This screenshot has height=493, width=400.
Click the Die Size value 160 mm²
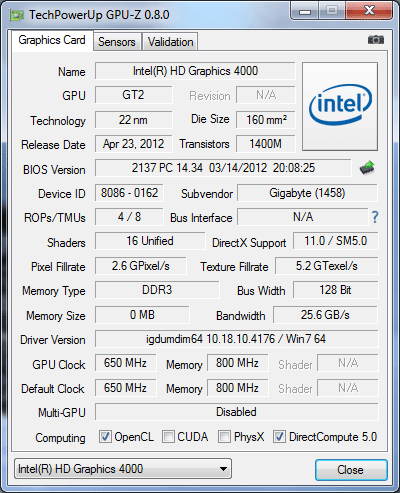point(266,120)
